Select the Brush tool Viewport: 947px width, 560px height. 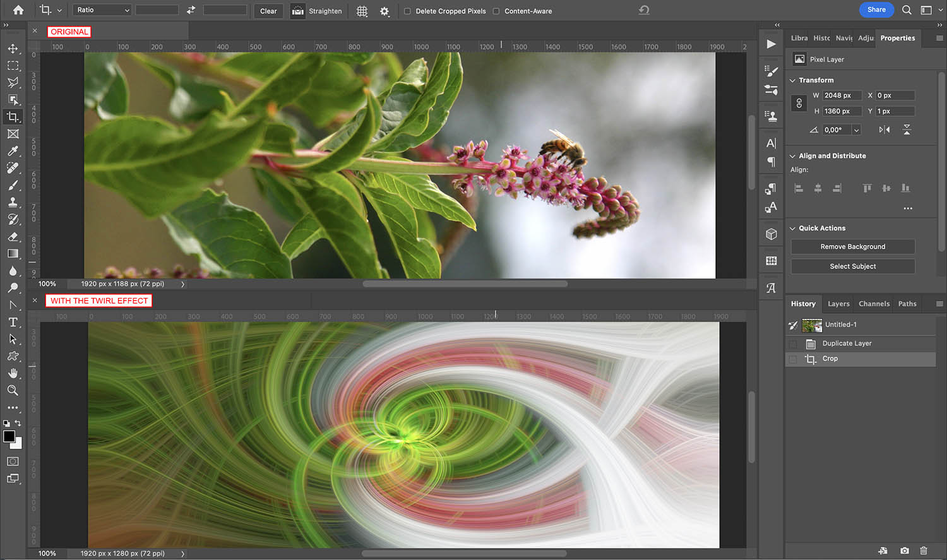pos(13,186)
